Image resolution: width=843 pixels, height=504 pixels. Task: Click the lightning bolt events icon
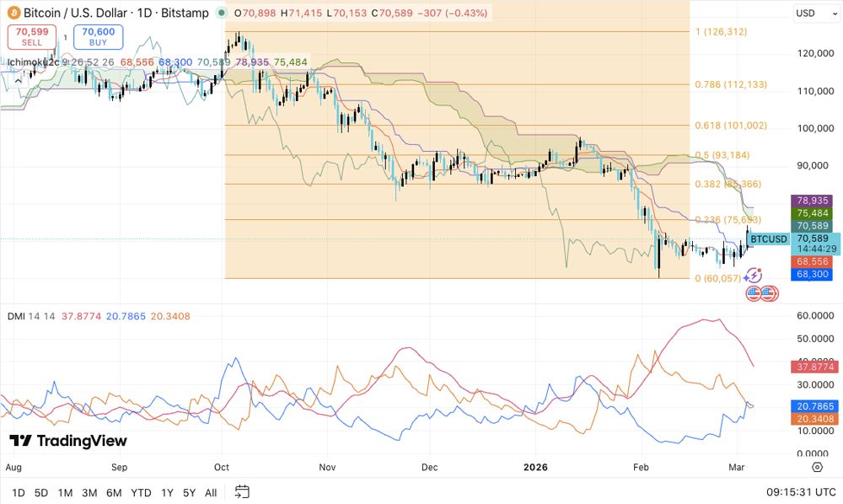click(x=754, y=276)
